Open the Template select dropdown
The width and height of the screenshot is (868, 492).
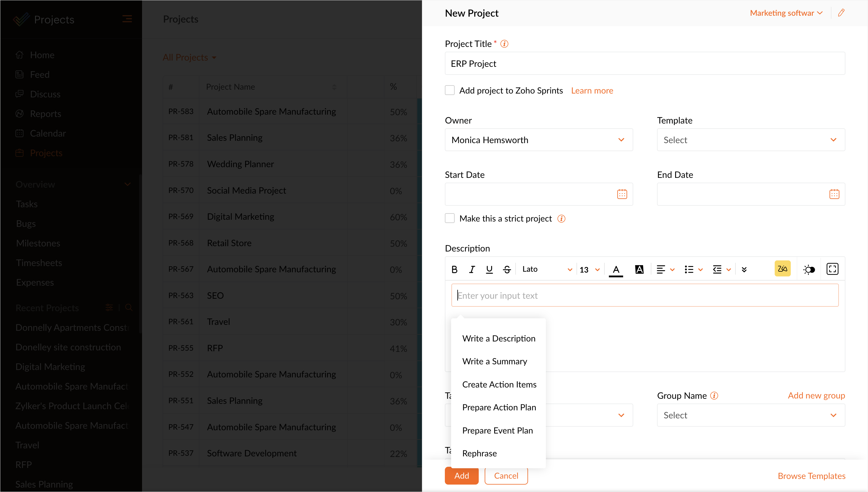point(750,140)
